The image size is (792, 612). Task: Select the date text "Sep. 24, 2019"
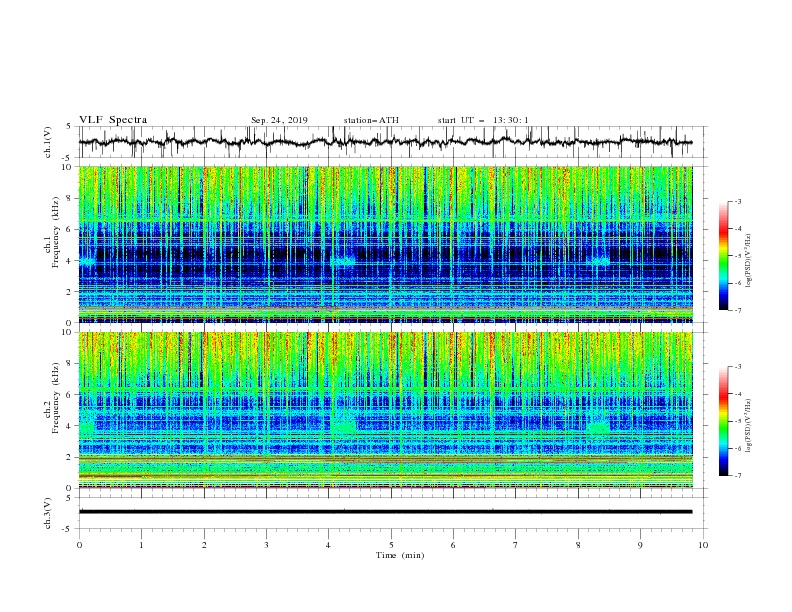pos(279,120)
